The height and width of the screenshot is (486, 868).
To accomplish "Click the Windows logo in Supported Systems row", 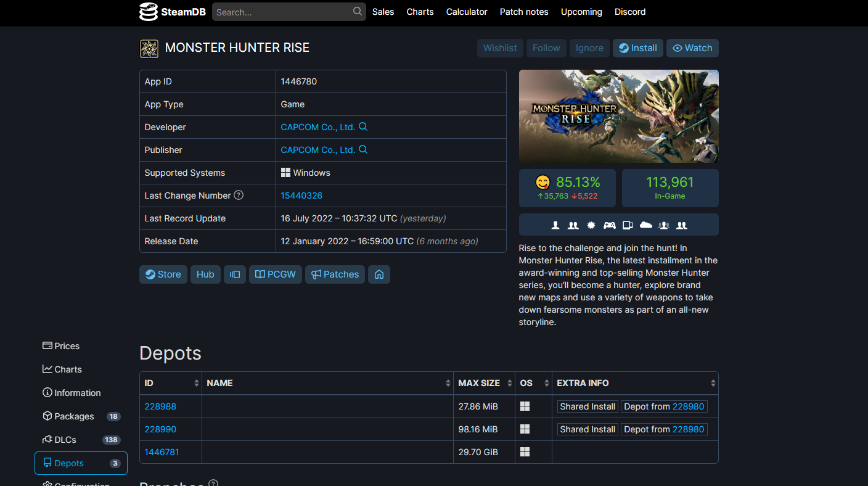I will click(x=285, y=173).
